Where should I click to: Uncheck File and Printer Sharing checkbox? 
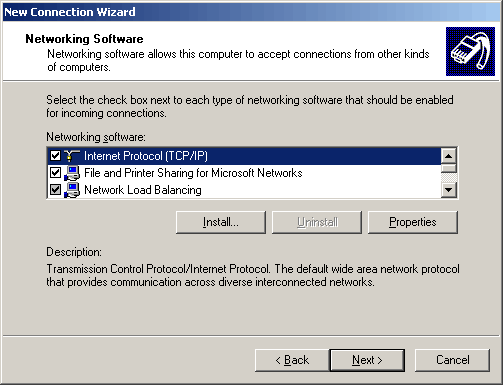55,173
